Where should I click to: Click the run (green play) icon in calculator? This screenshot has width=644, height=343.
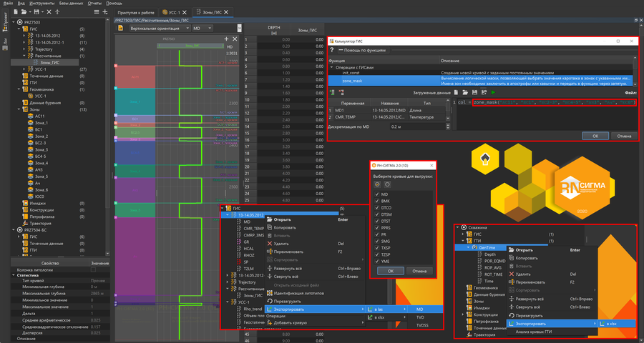point(493,92)
